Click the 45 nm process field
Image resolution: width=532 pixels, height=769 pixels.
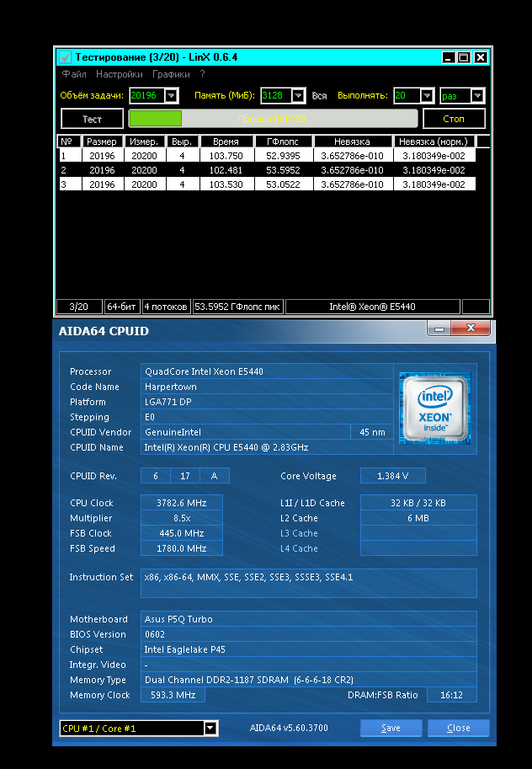[372, 432]
